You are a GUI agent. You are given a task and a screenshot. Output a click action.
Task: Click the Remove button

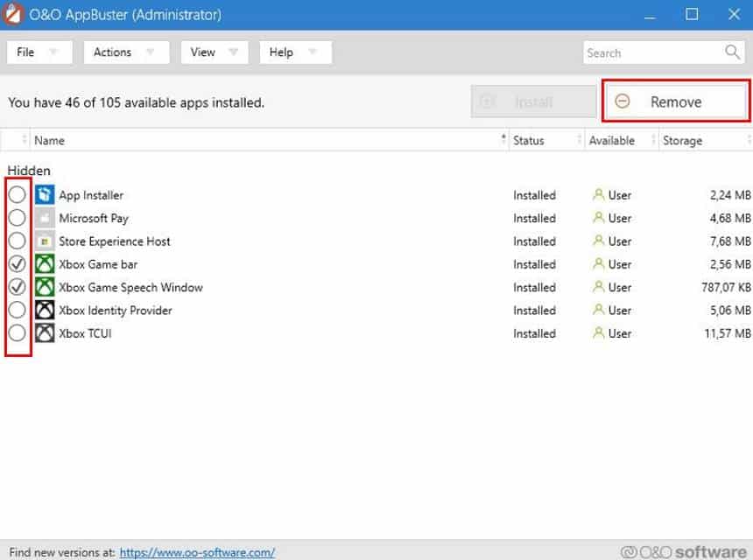point(676,101)
